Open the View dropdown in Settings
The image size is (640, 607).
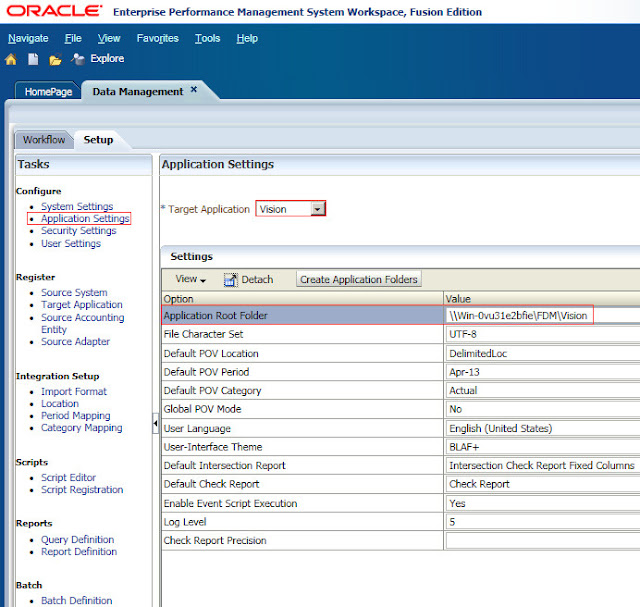[190, 279]
